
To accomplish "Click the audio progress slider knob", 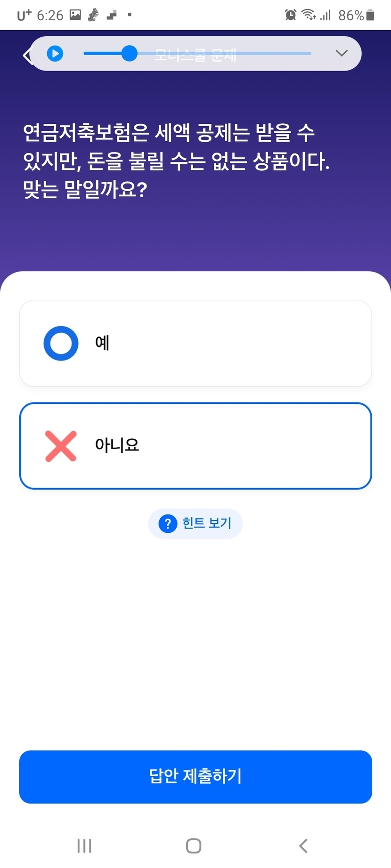I will (x=129, y=54).
